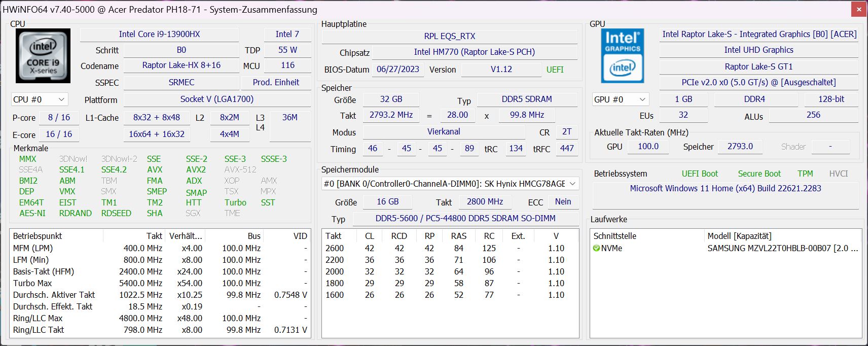Image resolution: width=868 pixels, height=346 pixels.
Task: Click the memory size 32 GB field
Action: click(391, 99)
